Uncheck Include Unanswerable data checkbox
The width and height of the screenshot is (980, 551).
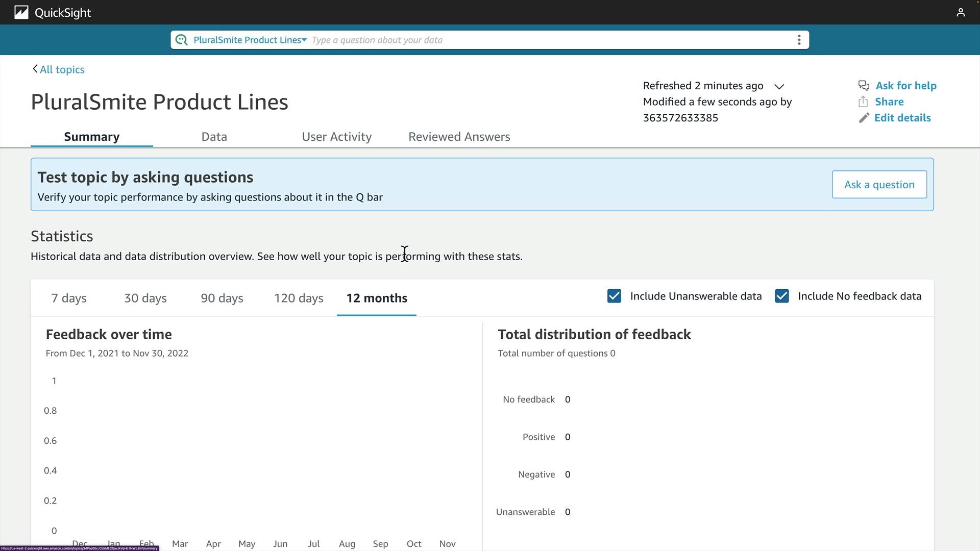614,296
